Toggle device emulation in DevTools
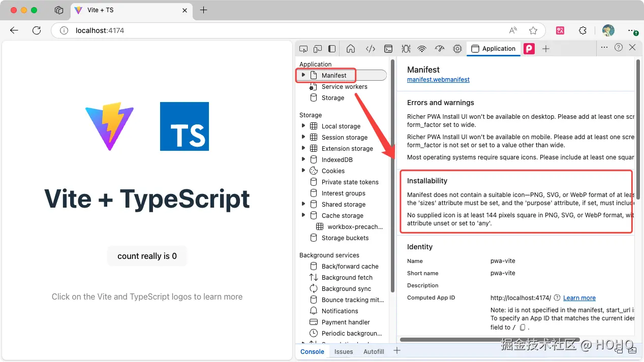 click(318, 49)
